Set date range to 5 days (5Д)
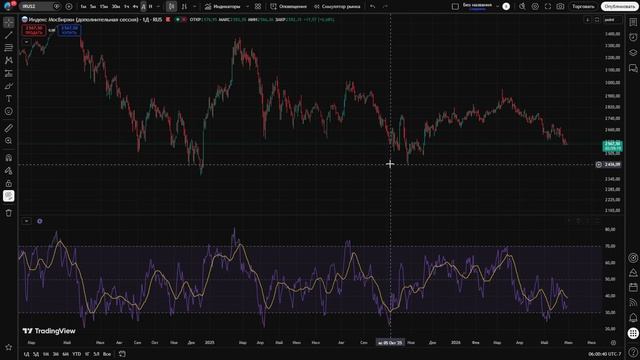640x360 pixels. (x=36, y=354)
